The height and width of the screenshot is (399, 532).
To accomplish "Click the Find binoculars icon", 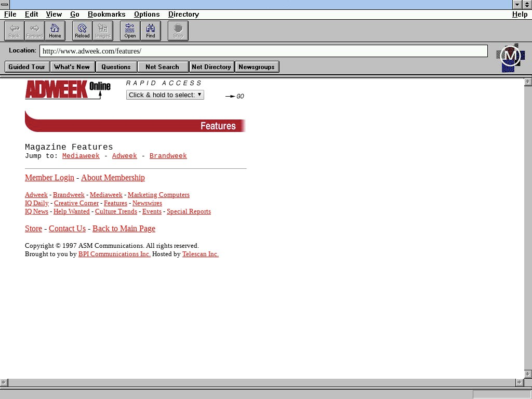I will tap(150, 31).
